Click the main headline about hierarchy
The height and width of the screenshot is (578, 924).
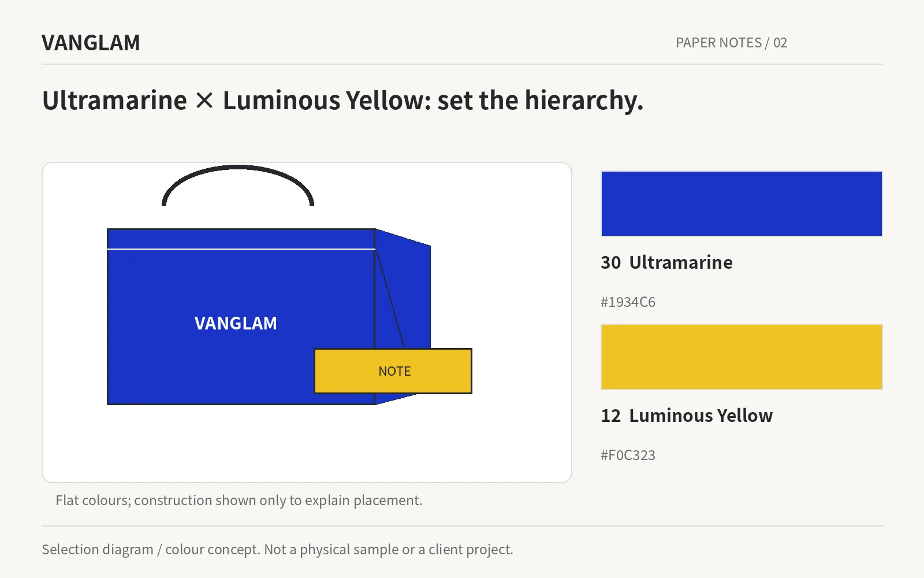pos(342,101)
